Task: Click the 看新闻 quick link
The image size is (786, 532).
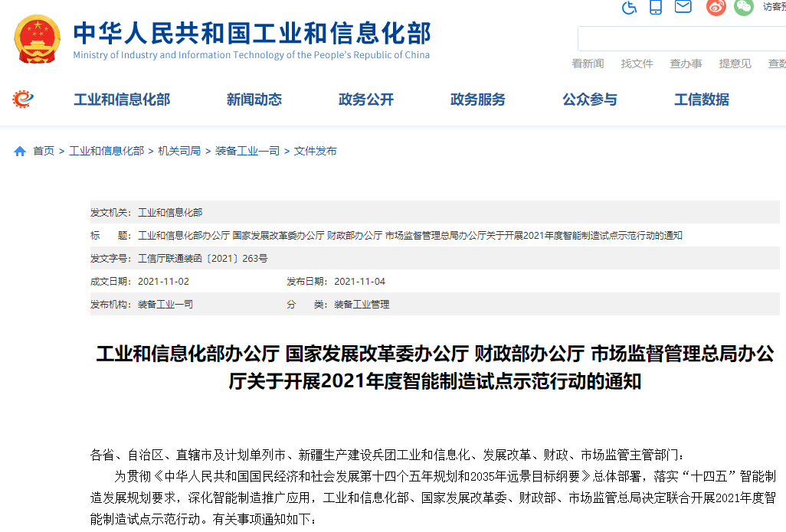Action: pyautogui.click(x=588, y=64)
